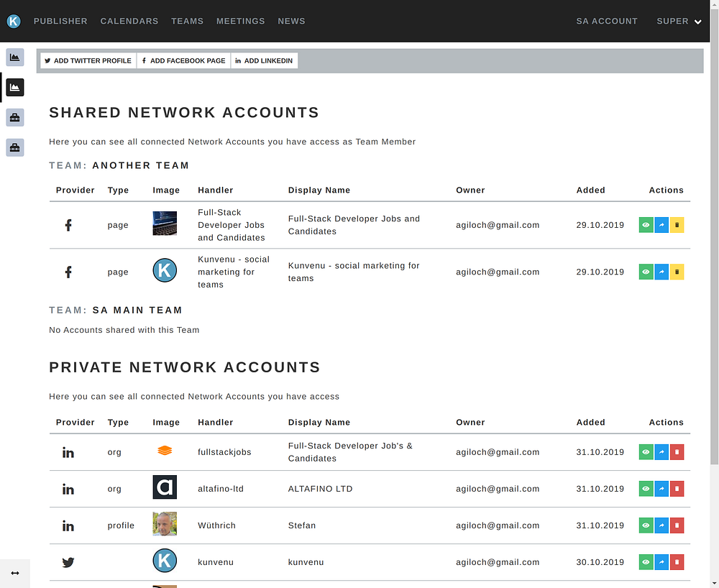Open the Meetings section in top navigation
The image size is (719, 588).
tap(240, 22)
